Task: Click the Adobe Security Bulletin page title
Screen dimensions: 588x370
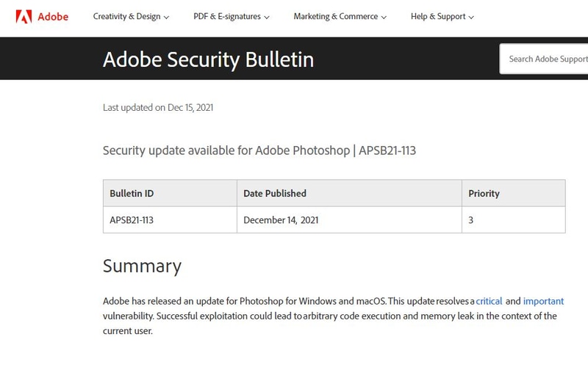Action: click(208, 59)
